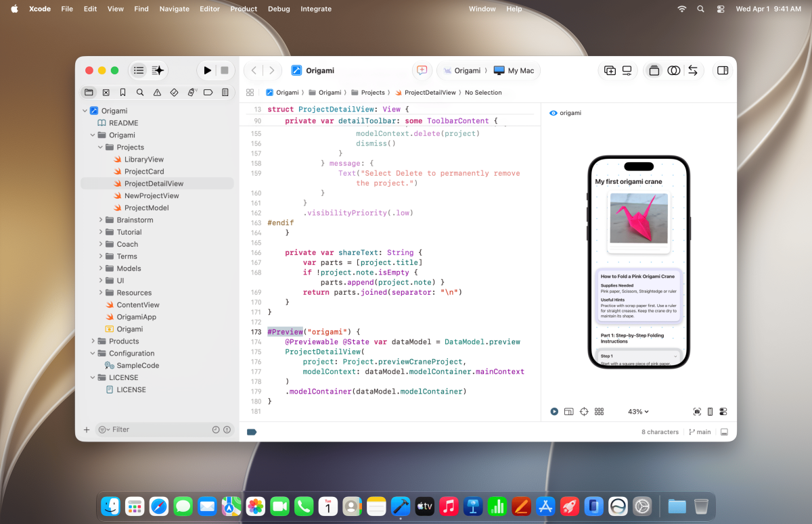Screen dimensions: 812x524
Task: Open the coding assistant sparkle panel
Action: (x=158, y=70)
